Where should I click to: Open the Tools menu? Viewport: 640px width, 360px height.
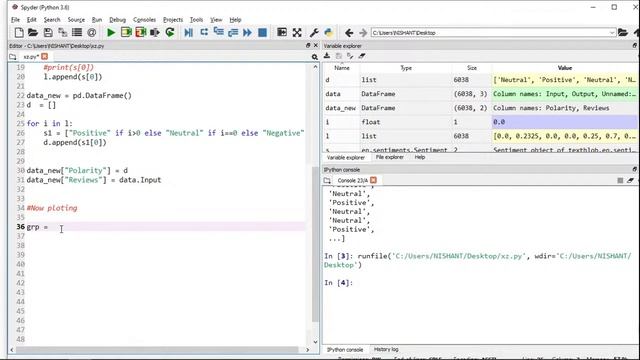(x=196, y=20)
